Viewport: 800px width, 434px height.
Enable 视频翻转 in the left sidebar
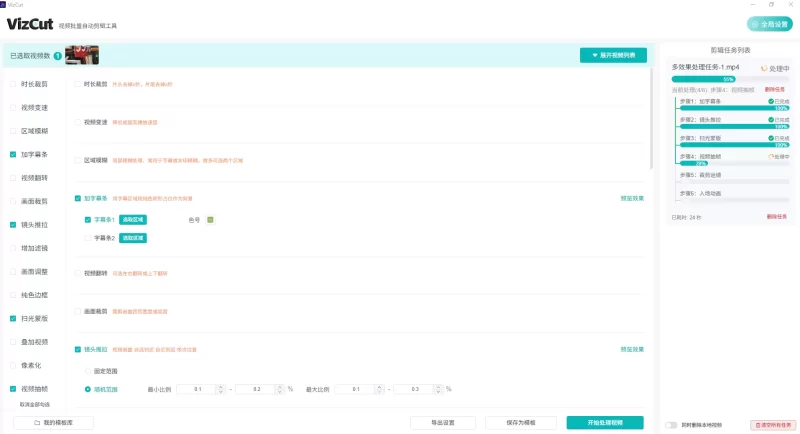pyautogui.click(x=13, y=178)
